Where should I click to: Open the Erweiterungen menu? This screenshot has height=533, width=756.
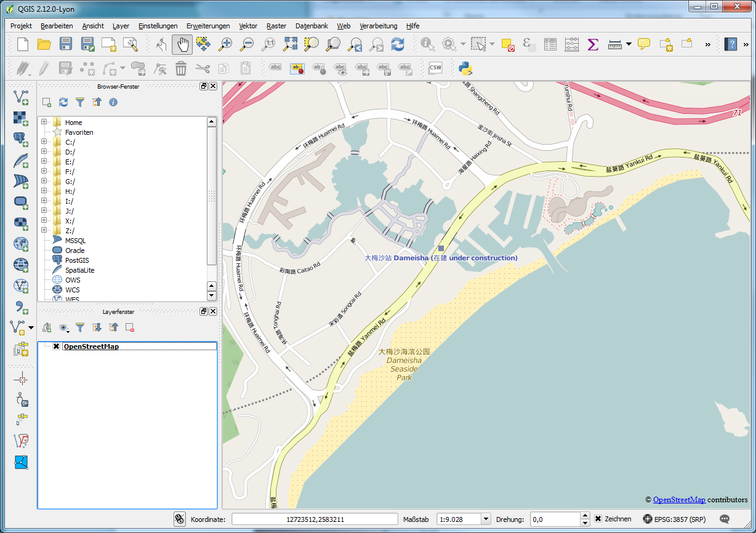tap(208, 26)
